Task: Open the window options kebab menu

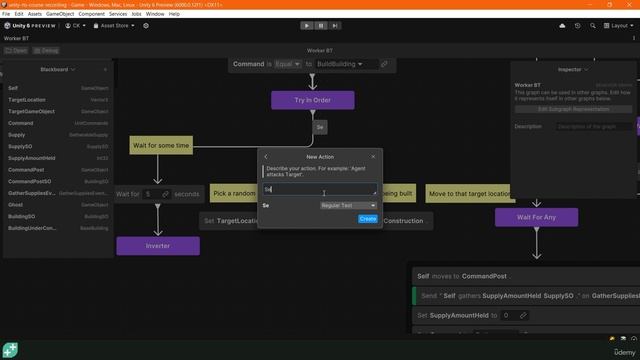Action: coord(633,38)
